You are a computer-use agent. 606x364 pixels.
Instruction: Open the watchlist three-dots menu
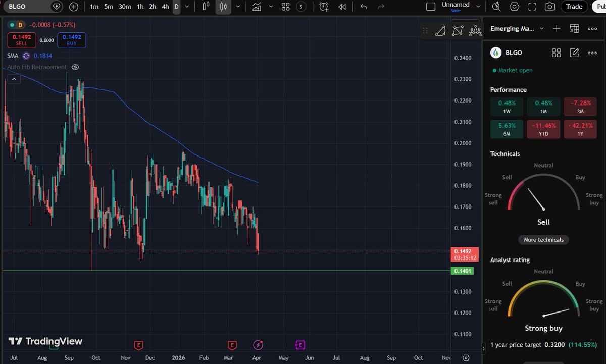point(592,29)
